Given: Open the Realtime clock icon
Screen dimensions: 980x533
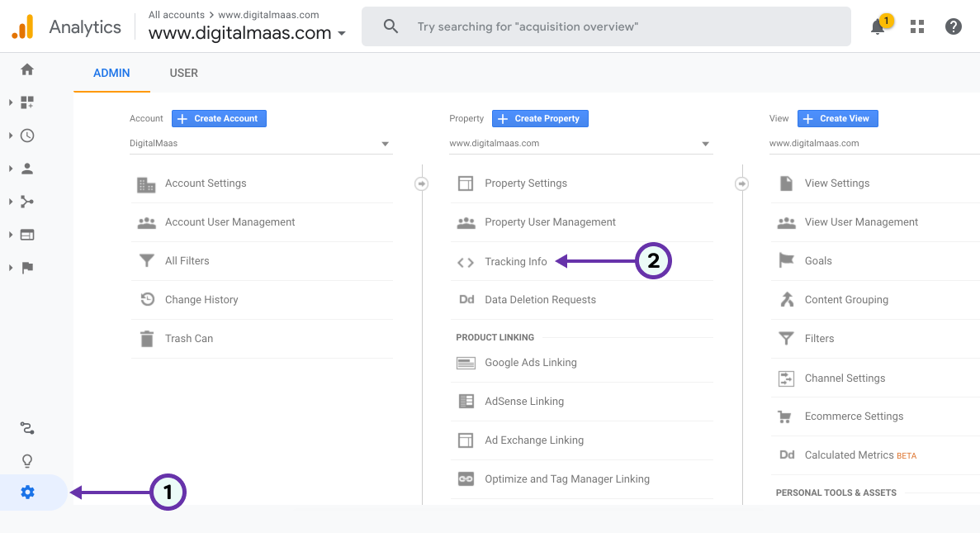Looking at the screenshot, I should click(x=27, y=136).
